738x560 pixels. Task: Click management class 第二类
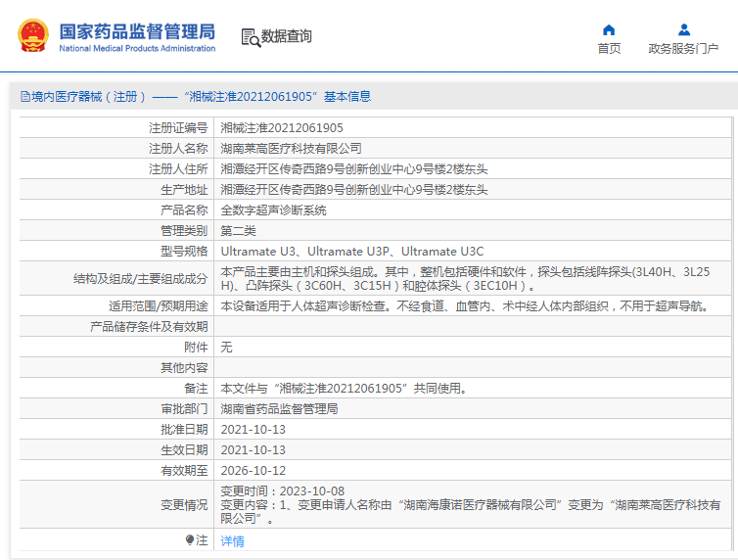point(238,231)
